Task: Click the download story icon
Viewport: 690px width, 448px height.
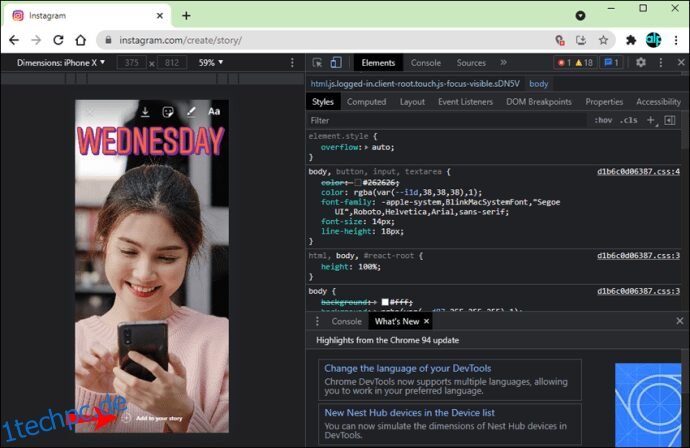Action: pyautogui.click(x=145, y=112)
